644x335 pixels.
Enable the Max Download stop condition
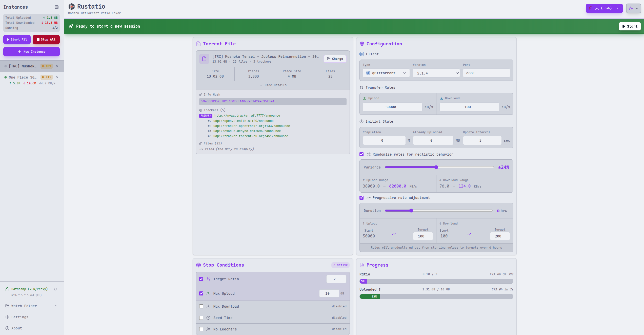click(201, 306)
